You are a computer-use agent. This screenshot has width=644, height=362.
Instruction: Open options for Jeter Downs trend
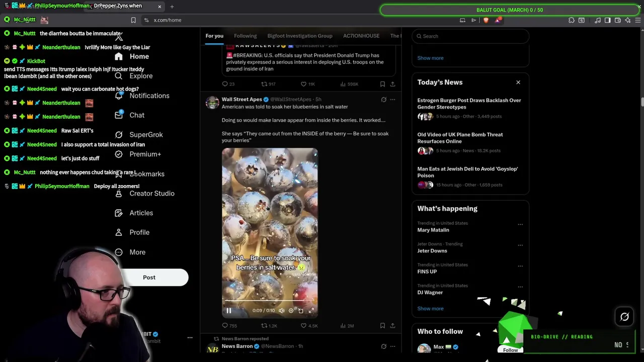point(520,245)
